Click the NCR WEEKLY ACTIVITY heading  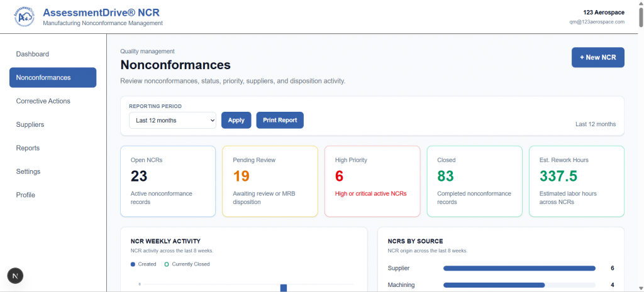165,241
